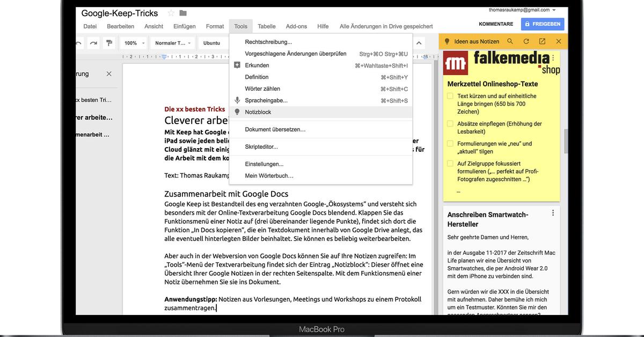This screenshot has height=337, width=644.
Task: Check 'Text kürzen und auf einheitliche Länge' box
Action: 450,96
